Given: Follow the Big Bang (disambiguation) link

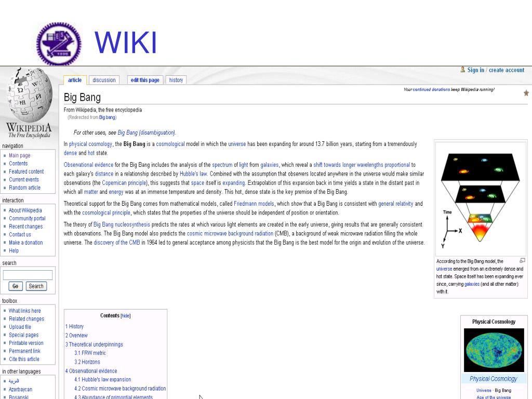Looking at the screenshot, I should pyautogui.click(x=146, y=132).
